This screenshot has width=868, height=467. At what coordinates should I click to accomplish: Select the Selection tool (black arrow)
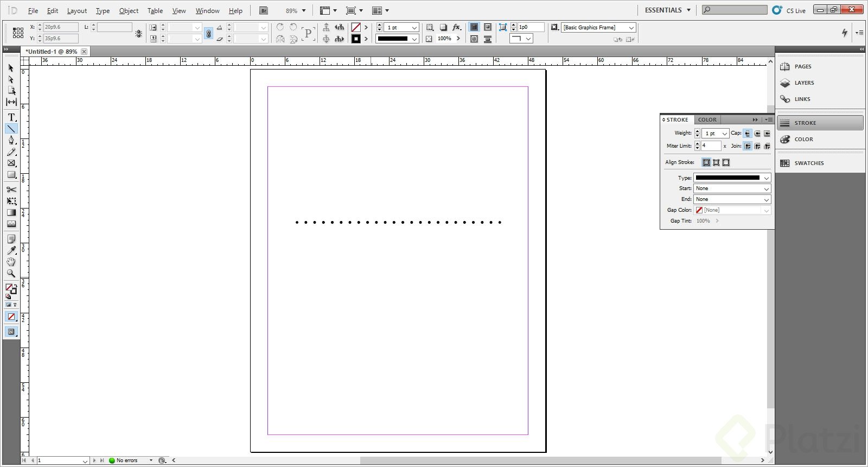11,68
